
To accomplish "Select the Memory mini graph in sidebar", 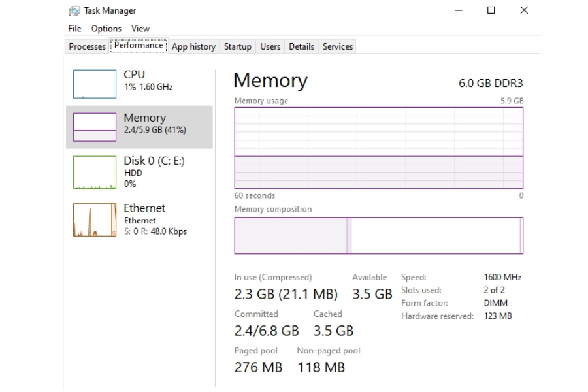I will 94,127.
